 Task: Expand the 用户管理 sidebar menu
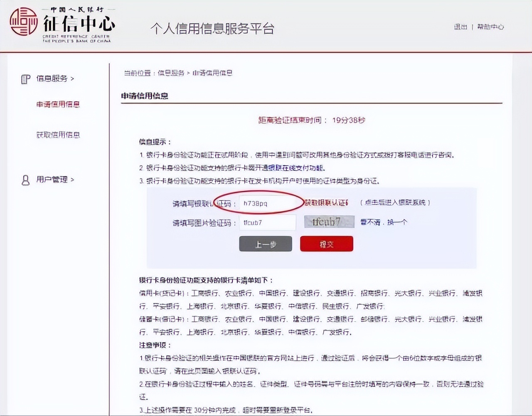click(x=54, y=180)
